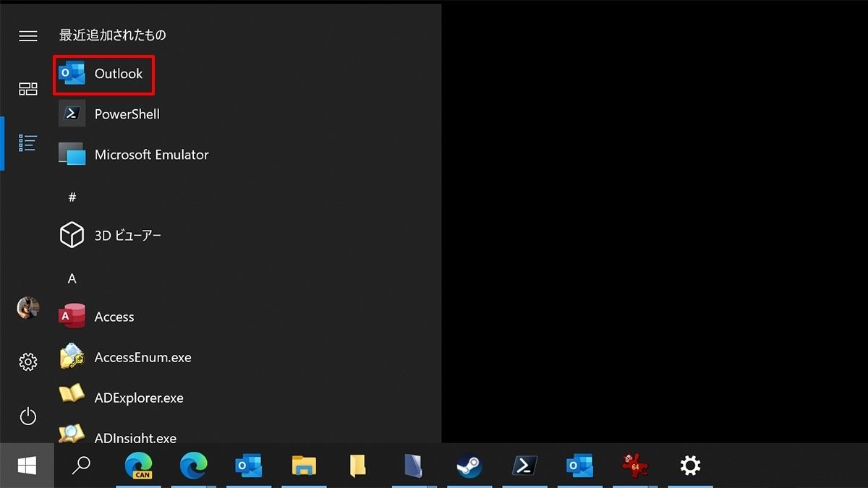Viewport: 868px width, 488px height.
Task: Run AccessEnum.exe from the app list
Action: click(x=126, y=357)
